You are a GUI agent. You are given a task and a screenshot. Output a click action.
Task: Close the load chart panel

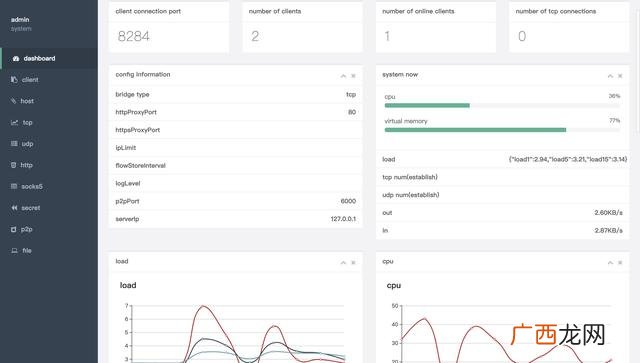353,263
